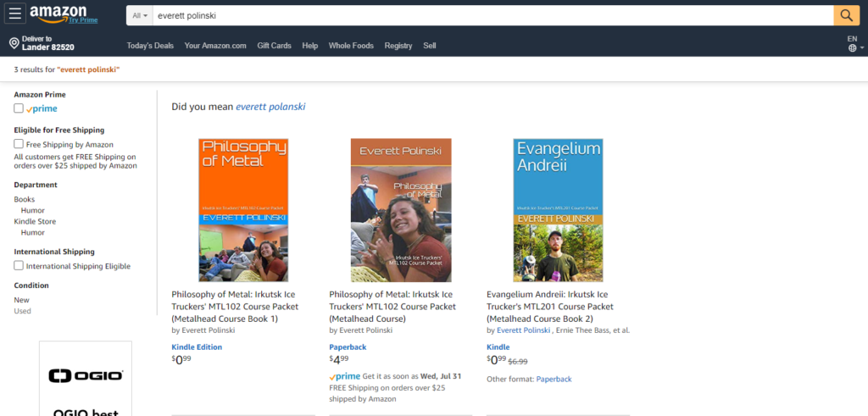Click the Deliver to Lander 82520 text
Viewport: 868px width, 416px height.
pos(48,43)
